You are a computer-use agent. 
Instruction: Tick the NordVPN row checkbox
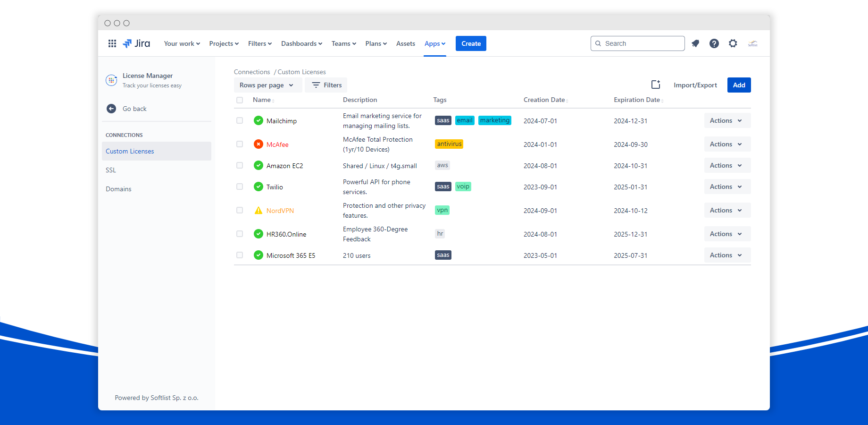click(x=240, y=210)
